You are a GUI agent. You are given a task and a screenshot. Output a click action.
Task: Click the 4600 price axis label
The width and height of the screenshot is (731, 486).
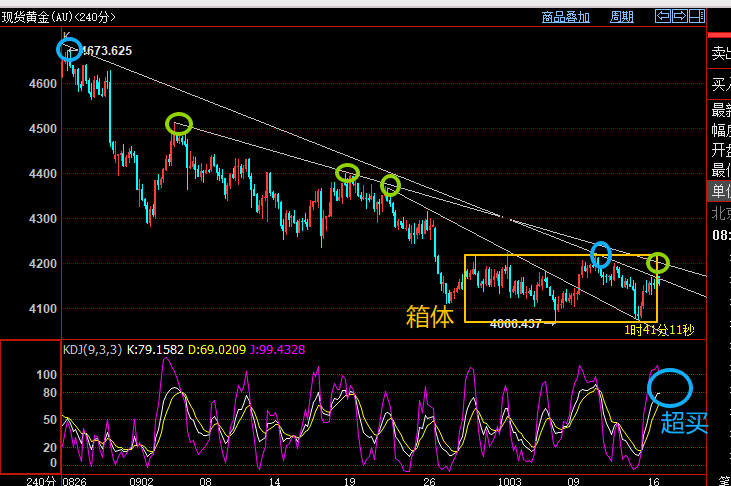pos(43,84)
